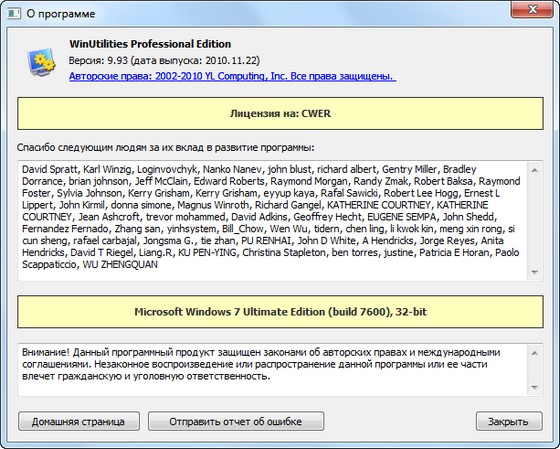Click the Лицензия на: CWER banner
Viewport: 560px width, 449px height.
tap(280, 113)
